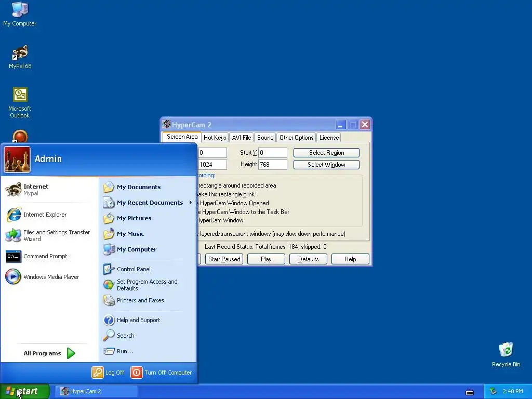Click the HyperCam 2 title bar icon
This screenshot has width=532, height=399.
click(x=166, y=124)
